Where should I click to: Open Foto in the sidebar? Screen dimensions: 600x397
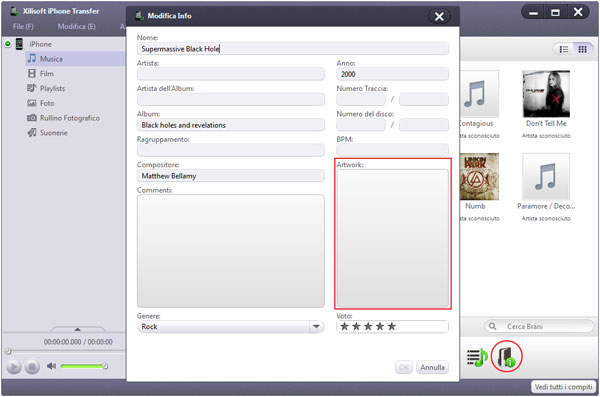pyautogui.click(x=47, y=103)
